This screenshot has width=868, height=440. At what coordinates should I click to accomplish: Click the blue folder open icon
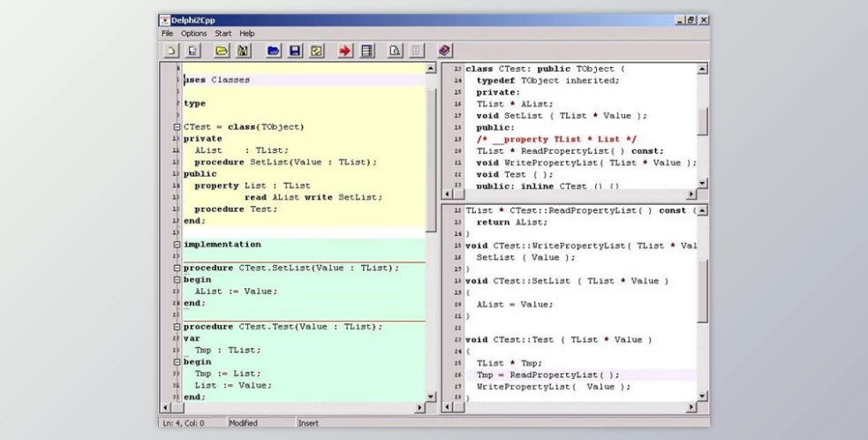[275, 52]
